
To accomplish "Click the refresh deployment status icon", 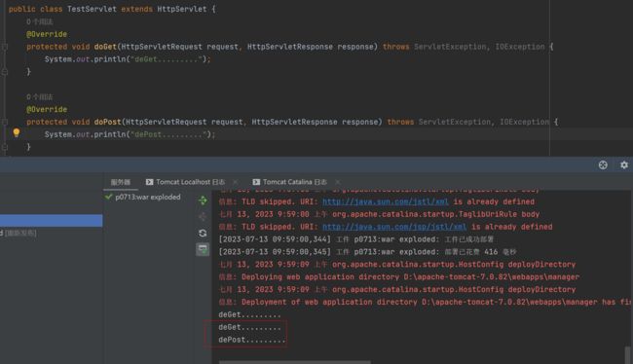I will 203,233.
